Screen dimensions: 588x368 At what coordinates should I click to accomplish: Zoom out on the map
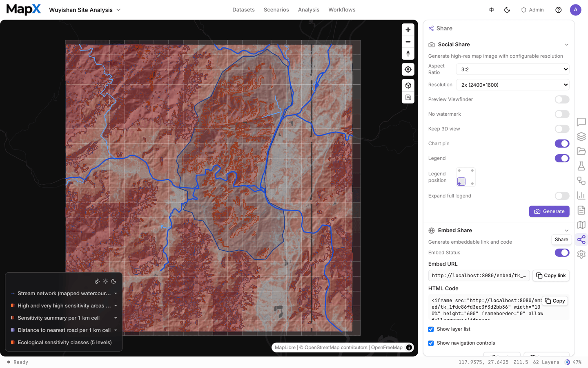pos(408,42)
